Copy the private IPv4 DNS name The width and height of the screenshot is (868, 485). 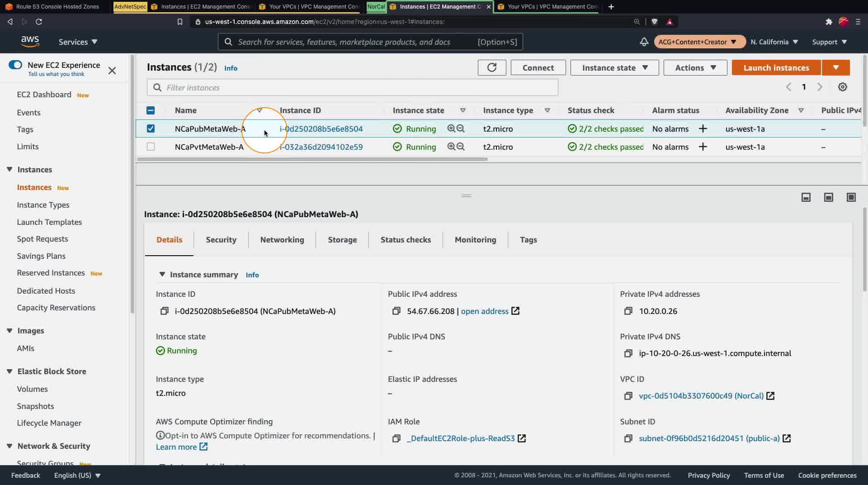[x=628, y=353]
